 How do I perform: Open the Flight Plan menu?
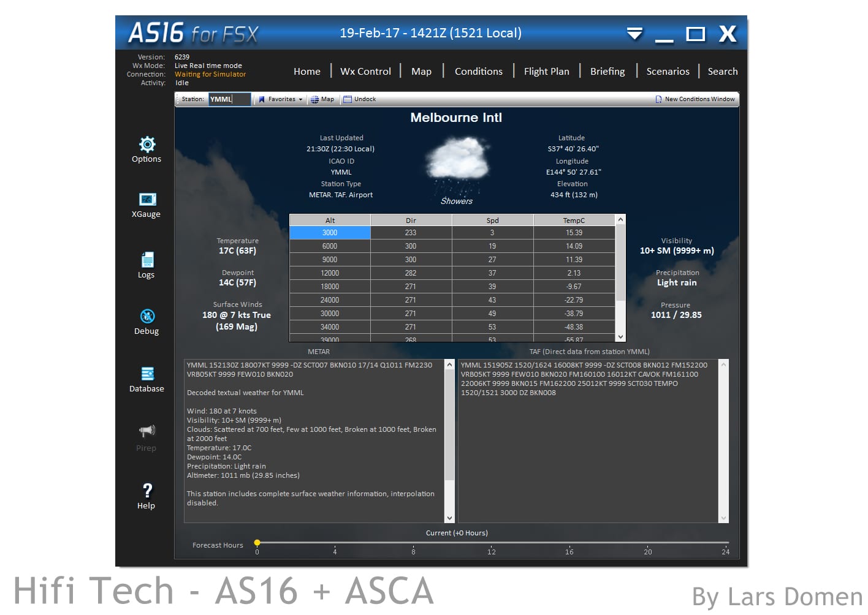pos(546,72)
